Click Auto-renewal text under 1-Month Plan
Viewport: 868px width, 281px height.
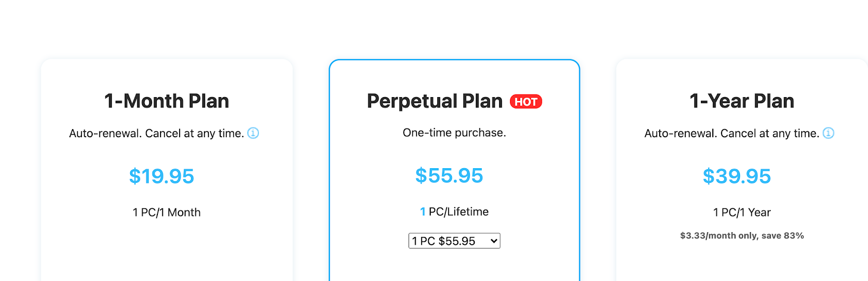(x=156, y=133)
